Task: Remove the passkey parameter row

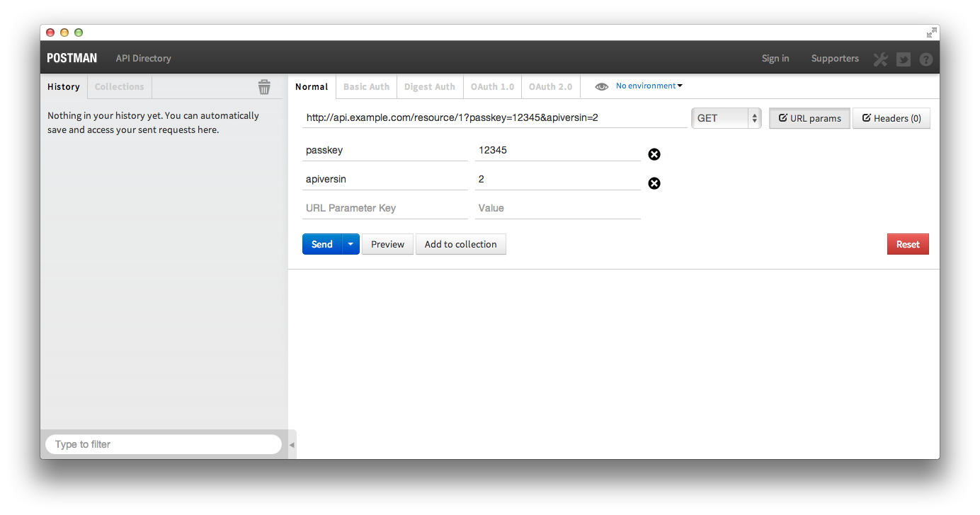Action: pyautogui.click(x=654, y=154)
